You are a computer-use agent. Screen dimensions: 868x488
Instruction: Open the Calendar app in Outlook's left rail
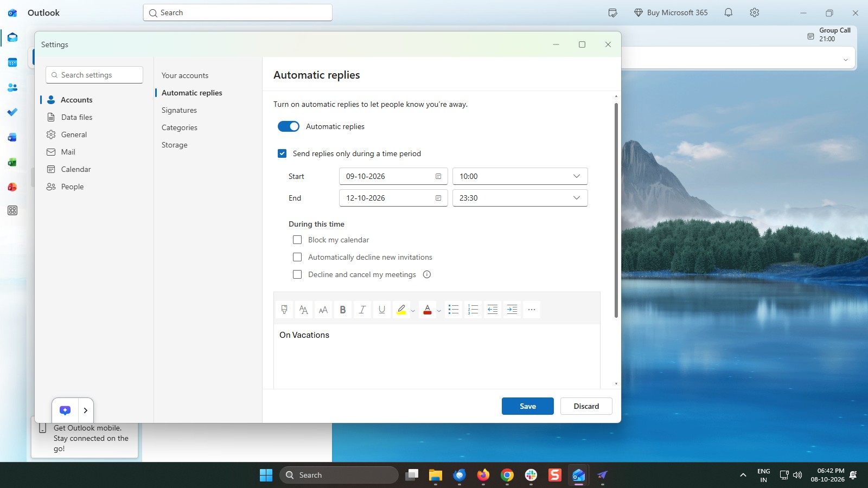pos(12,62)
